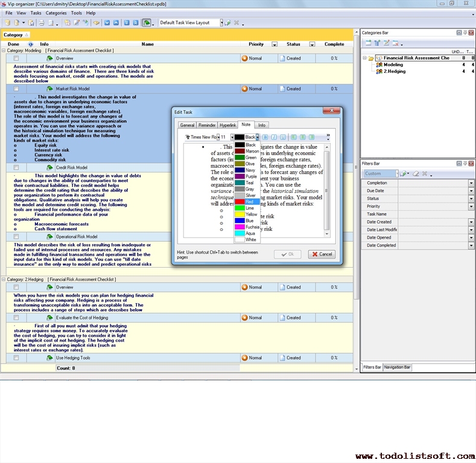Check the Done box for Overview task
476x463 pixels.
[16, 58]
